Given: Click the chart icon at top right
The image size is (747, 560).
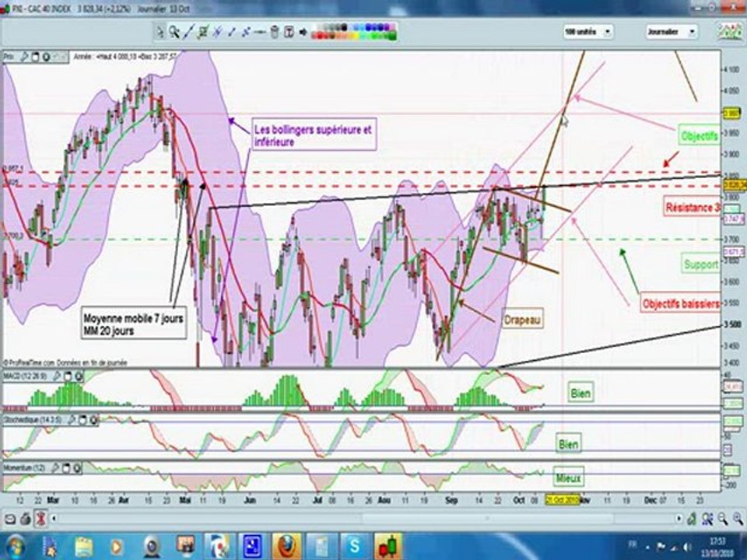Looking at the screenshot, I should (729, 31).
